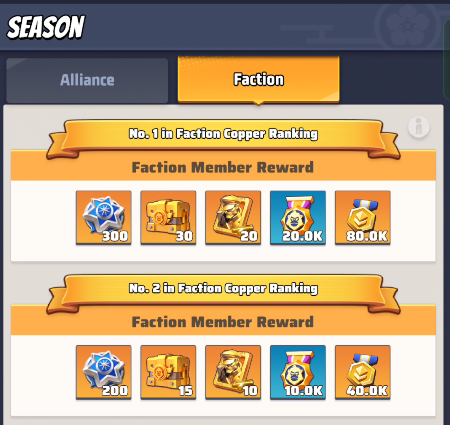Tap the blue star badge reward showing 200
450x425 pixels.
(104, 372)
